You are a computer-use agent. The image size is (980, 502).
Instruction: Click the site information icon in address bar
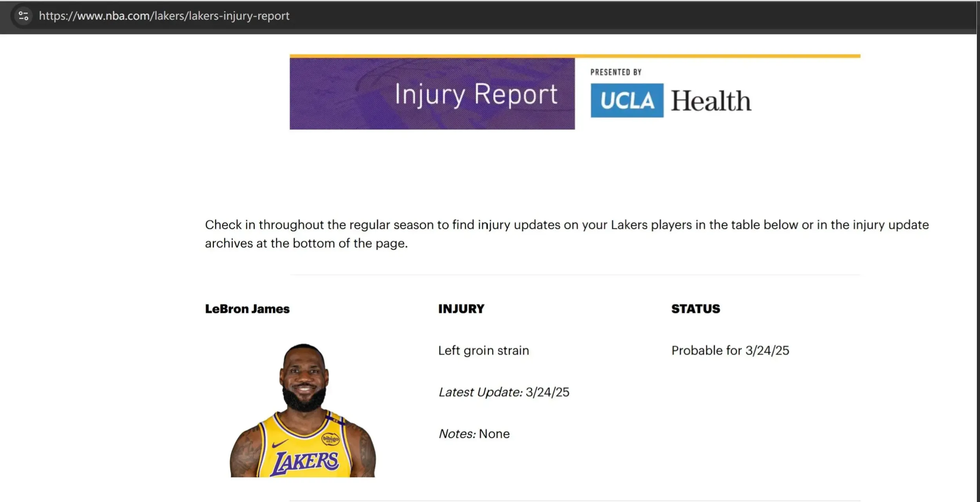[x=24, y=16]
